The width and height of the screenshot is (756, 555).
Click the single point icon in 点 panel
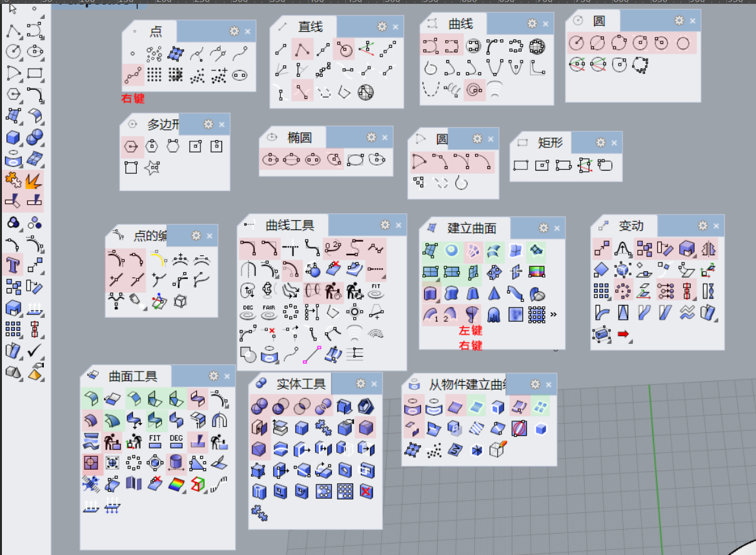tap(132, 54)
